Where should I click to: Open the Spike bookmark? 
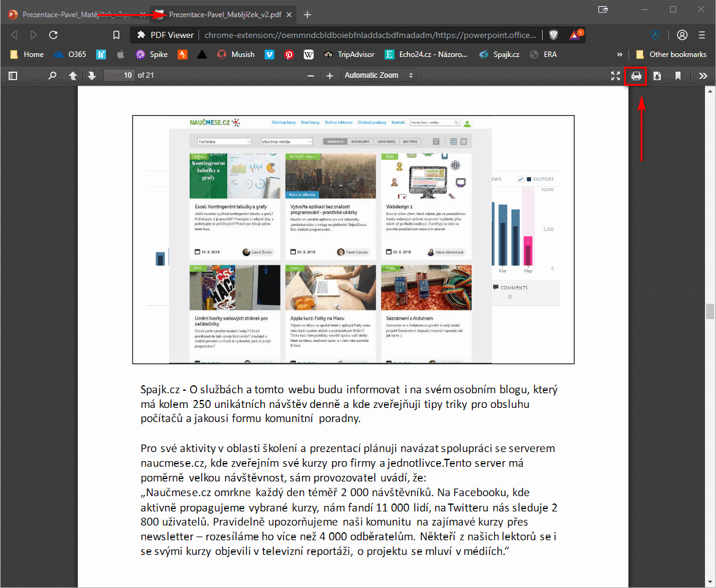tap(152, 55)
